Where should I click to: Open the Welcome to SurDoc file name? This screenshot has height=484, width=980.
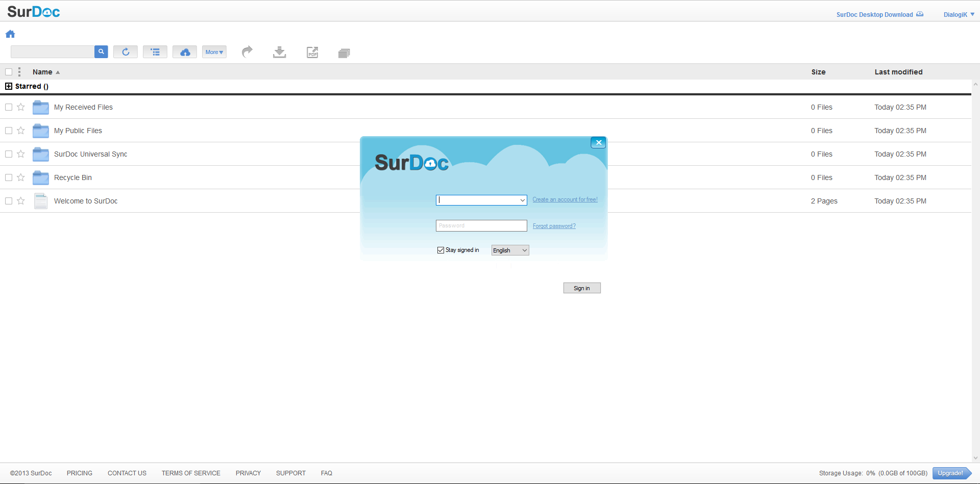[86, 201]
